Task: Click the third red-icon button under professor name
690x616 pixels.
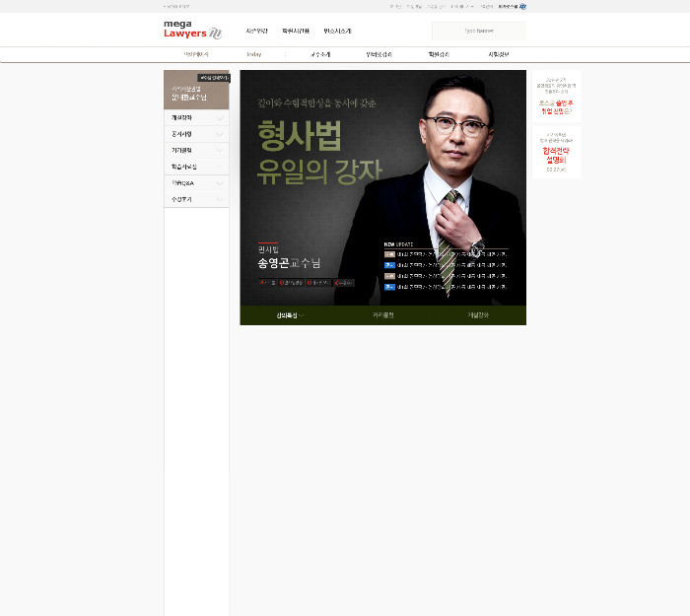Action: (318, 283)
